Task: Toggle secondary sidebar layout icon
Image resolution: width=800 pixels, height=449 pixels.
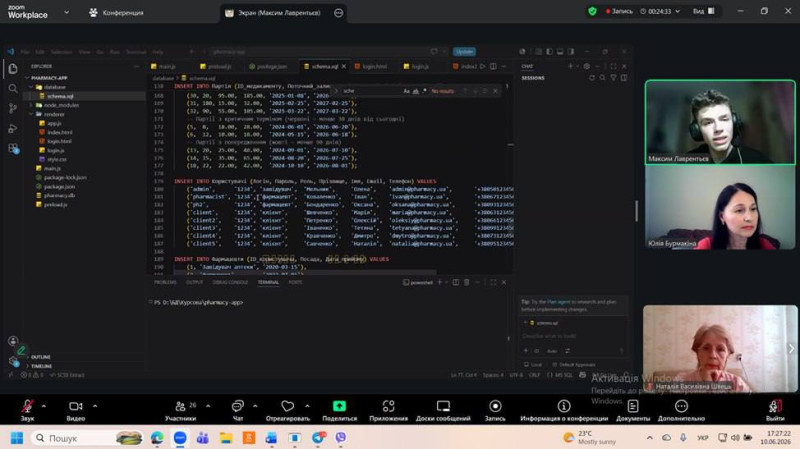Action: click(x=571, y=52)
